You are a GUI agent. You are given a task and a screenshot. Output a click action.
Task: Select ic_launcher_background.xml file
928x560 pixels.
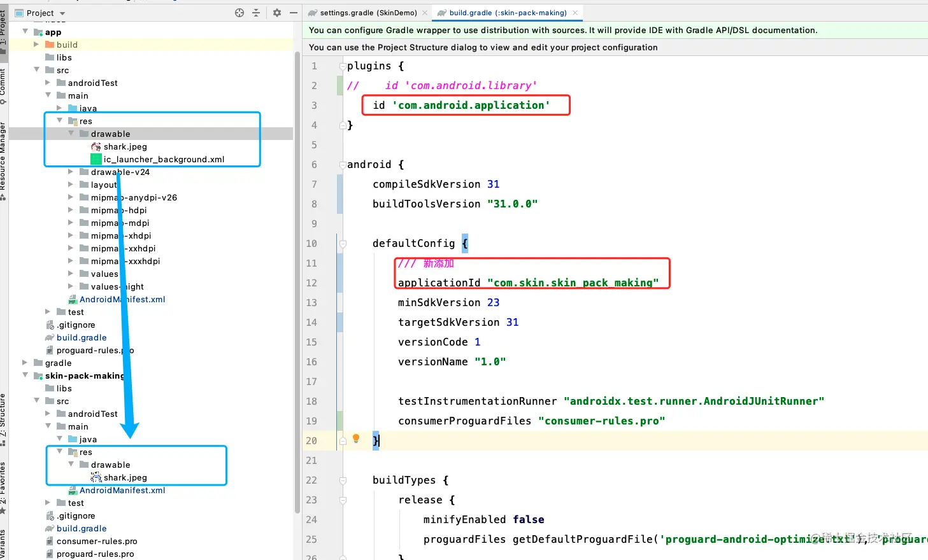(x=158, y=159)
